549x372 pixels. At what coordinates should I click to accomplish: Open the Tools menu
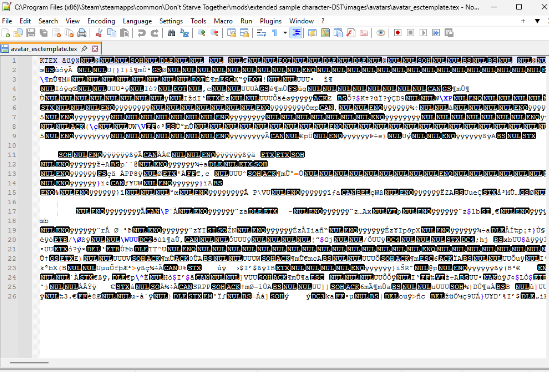point(198,21)
